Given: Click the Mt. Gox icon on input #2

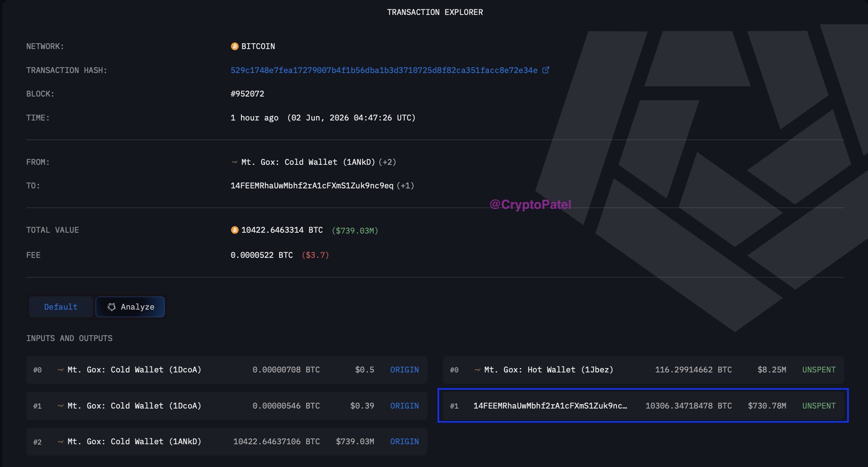Looking at the screenshot, I should pos(61,441).
